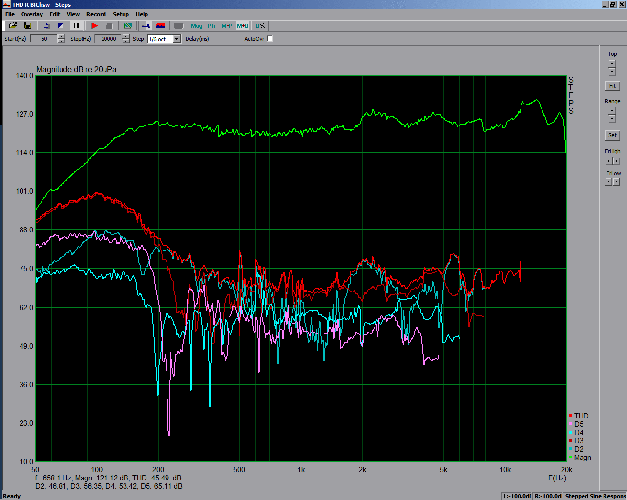Screen dimensions: 627x500
Task: Click the Set button under Range
Action: [x=611, y=135]
